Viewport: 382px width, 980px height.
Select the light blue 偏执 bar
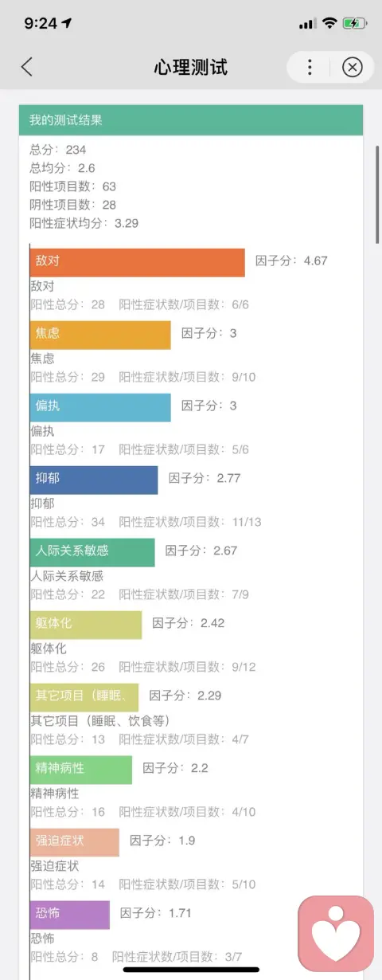tap(100, 407)
